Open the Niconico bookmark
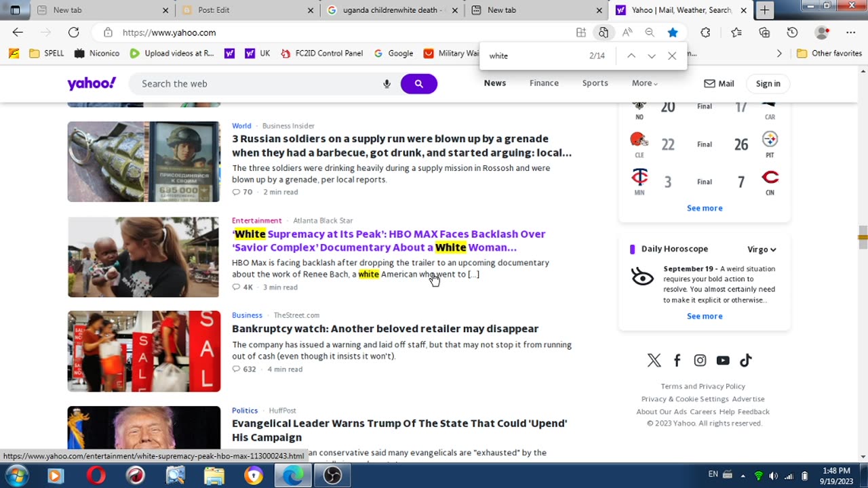Image resolution: width=868 pixels, height=488 pixels. pos(97,53)
